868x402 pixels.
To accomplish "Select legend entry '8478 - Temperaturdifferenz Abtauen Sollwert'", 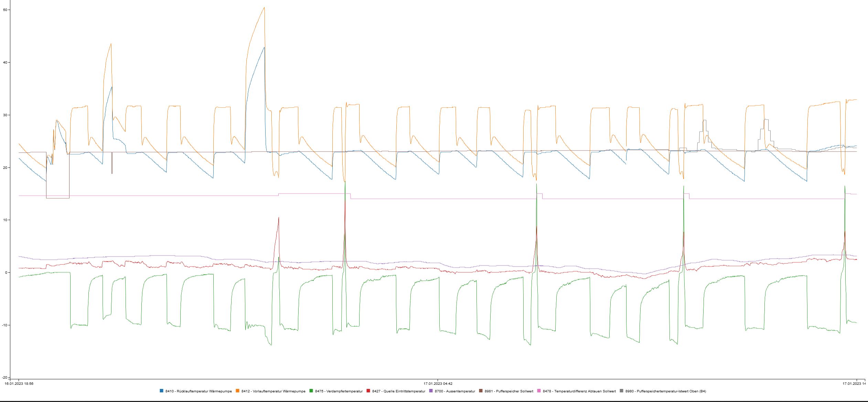I will point(579,391).
